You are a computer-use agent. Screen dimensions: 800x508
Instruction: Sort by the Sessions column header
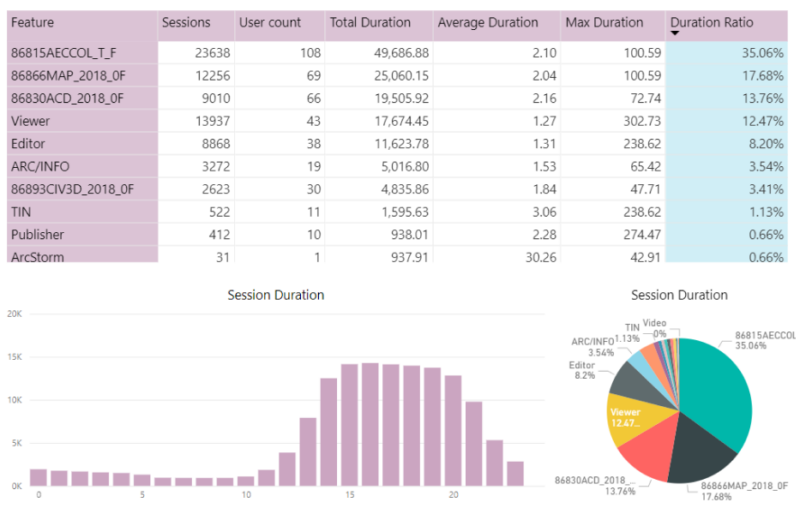pyautogui.click(x=188, y=22)
